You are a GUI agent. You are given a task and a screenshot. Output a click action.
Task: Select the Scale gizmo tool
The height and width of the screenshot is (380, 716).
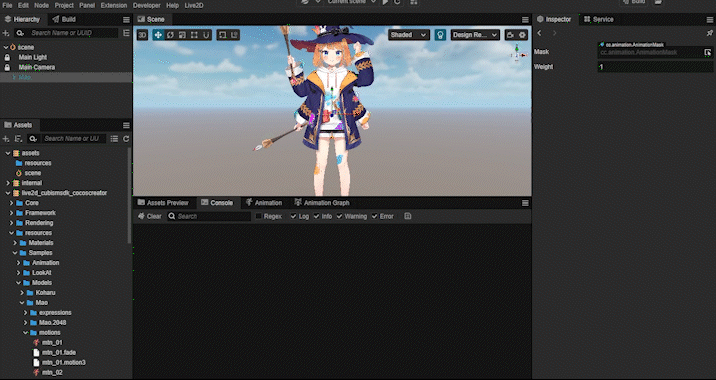point(182,35)
